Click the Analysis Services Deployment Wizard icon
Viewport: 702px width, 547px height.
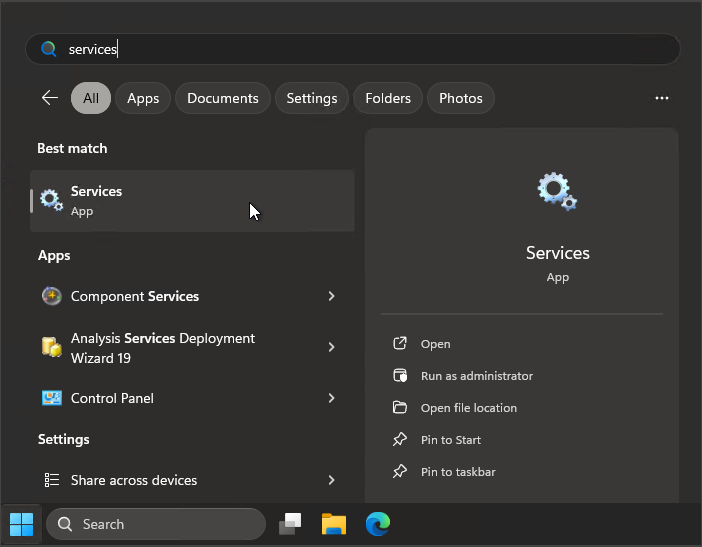51,347
